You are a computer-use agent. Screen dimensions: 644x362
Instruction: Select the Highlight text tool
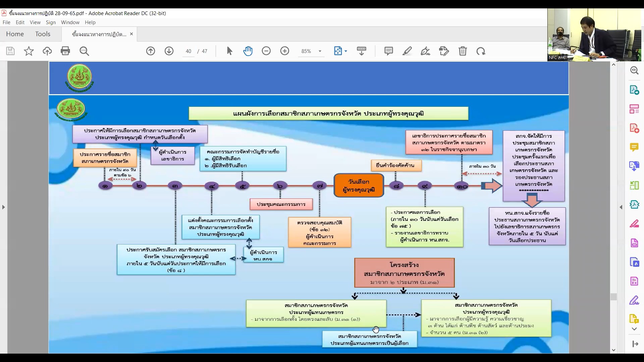click(x=407, y=51)
